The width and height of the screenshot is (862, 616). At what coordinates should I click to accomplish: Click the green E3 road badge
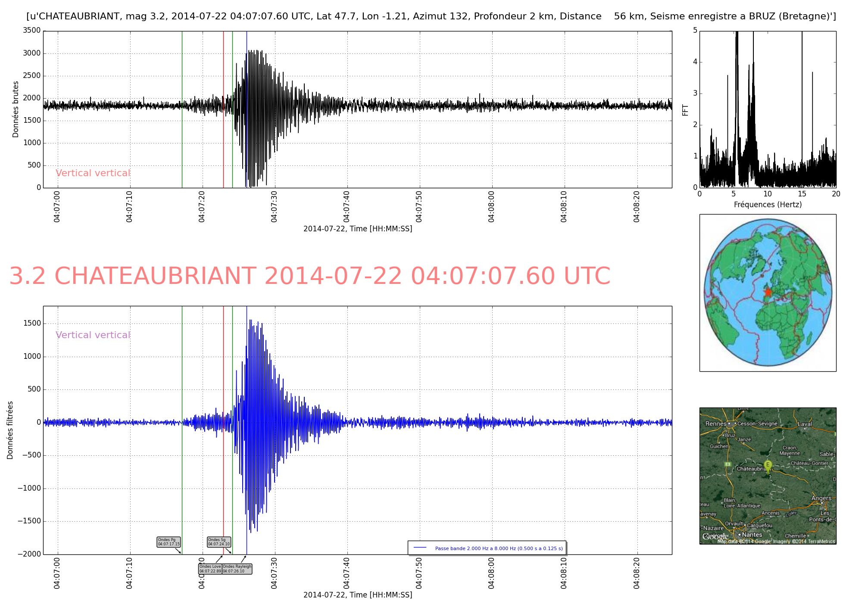click(x=728, y=464)
